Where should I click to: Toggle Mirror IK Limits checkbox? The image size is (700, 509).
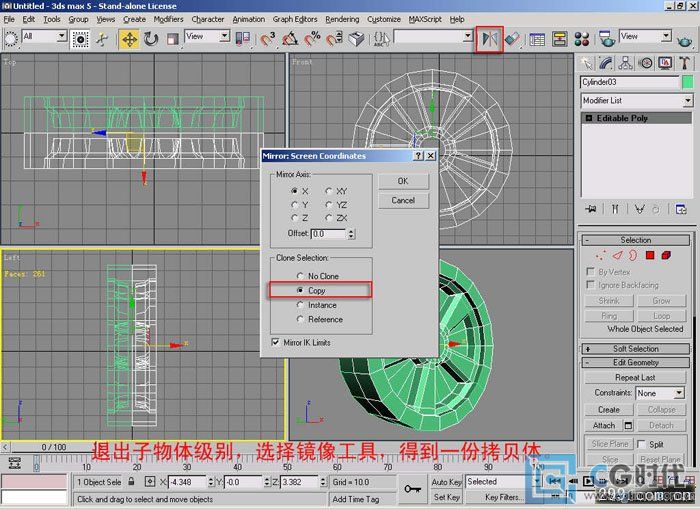pyautogui.click(x=275, y=342)
